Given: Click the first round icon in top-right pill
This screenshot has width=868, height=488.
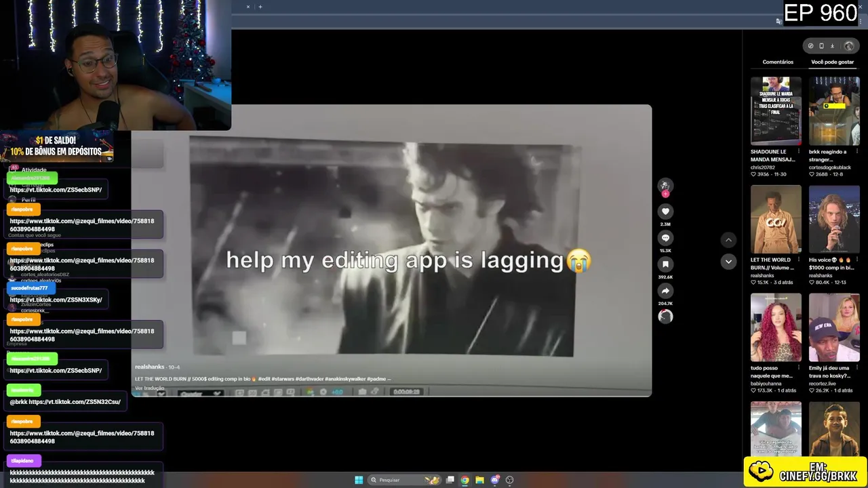Looking at the screenshot, I should 810,46.
